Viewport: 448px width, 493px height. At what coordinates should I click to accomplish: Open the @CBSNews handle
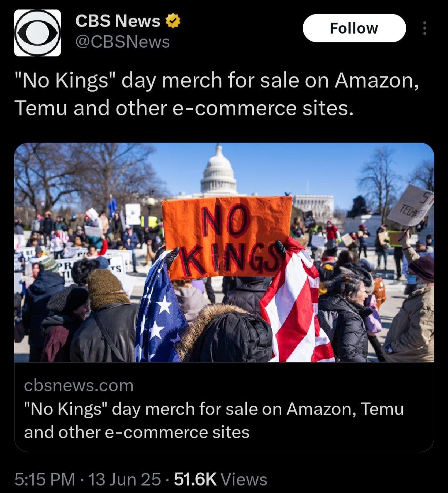[x=123, y=42]
